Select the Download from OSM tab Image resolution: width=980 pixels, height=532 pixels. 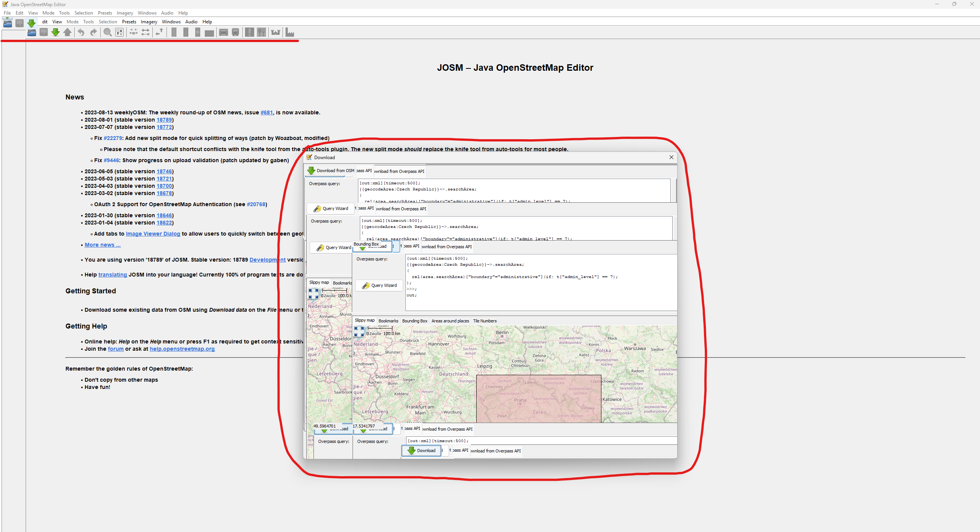pos(331,171)
